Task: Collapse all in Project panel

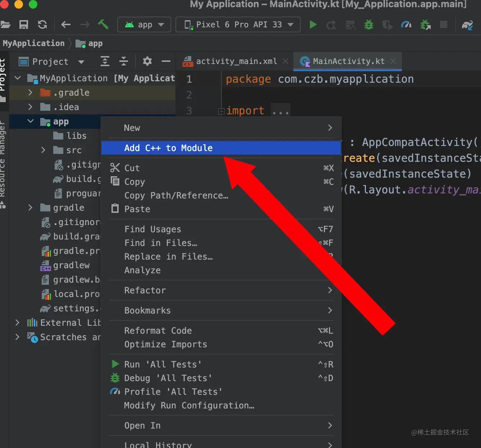Action: [124, 61]
